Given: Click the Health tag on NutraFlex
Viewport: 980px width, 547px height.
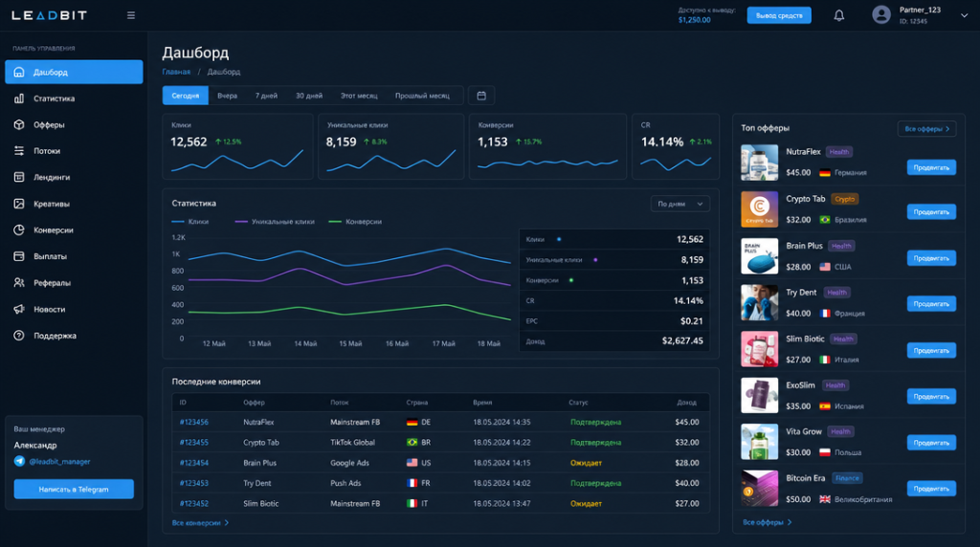Looking at the screenshot, I should pyautogui.click(x=838, y=152).
